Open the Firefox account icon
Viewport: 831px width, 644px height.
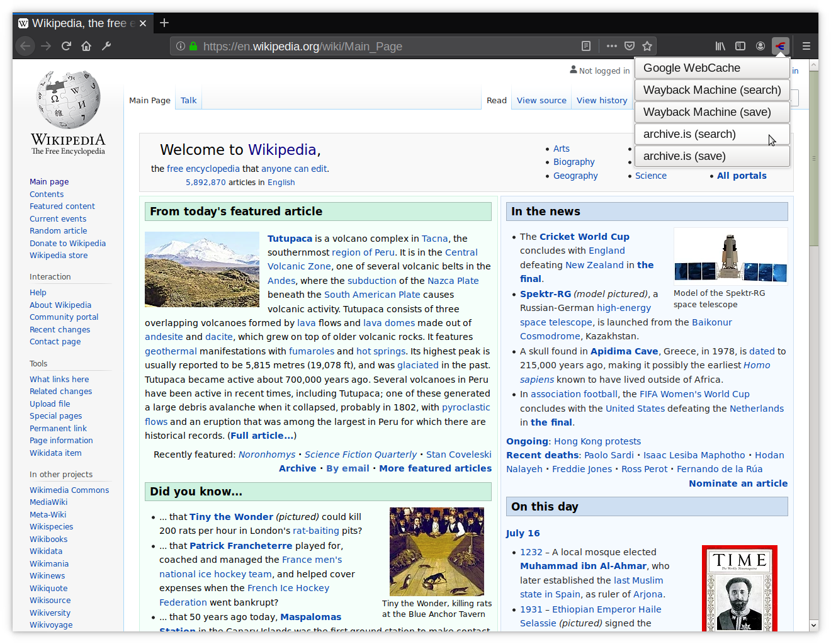pyautogui.click(x=760, y=46)
